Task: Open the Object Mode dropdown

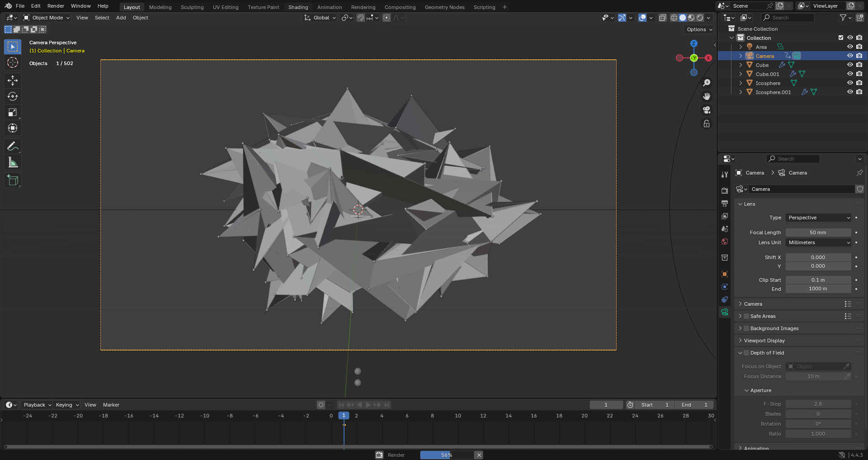Action: pos(47,18)
